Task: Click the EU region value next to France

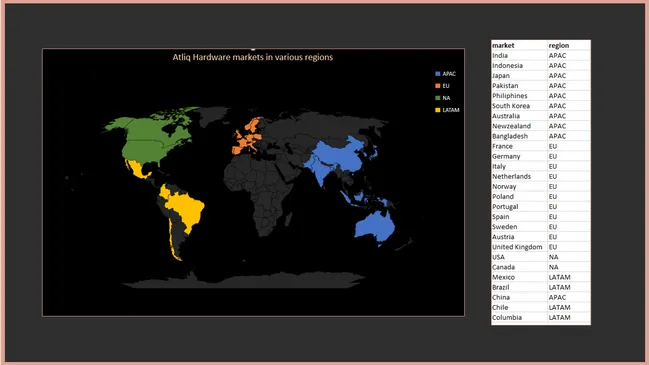Action: [x=569, y=146]
